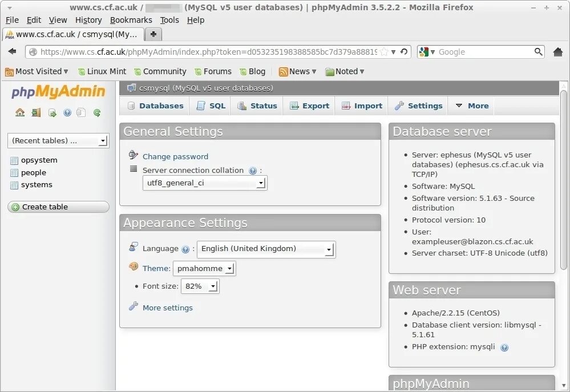Click the search magnifier icon
Image resolution: width=570 pixels, height=392 pixels.
click(539, 51)
